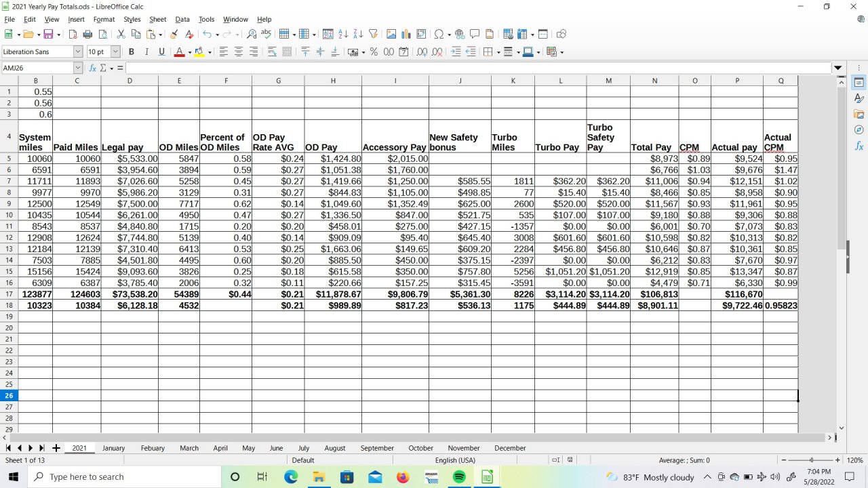Viewport: 868px width, 488px height.
Task: Open the sidebar Navigator panel icon
Action: [859, 129]
